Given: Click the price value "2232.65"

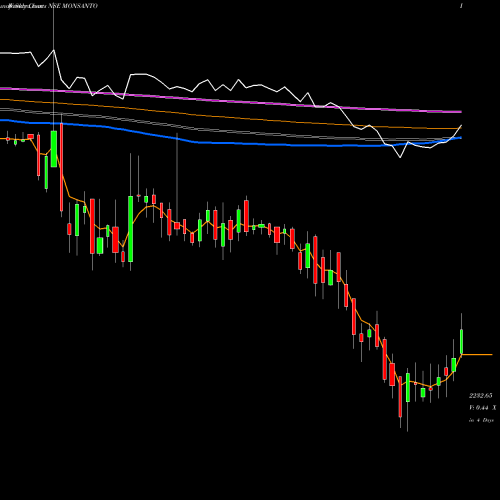Looking at the screenshot, I should (480, 396).
